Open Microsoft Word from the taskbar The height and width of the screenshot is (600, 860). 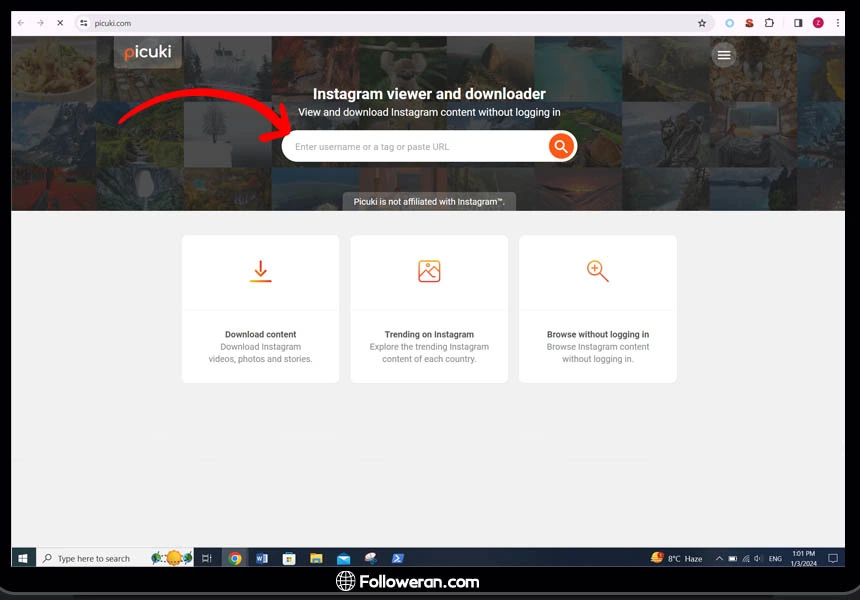click(262, 558)
